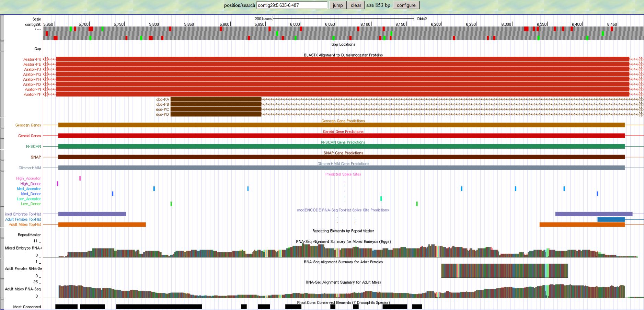Click the dco-PA brown exon block
644x310 pixels.
coord(216,100)
